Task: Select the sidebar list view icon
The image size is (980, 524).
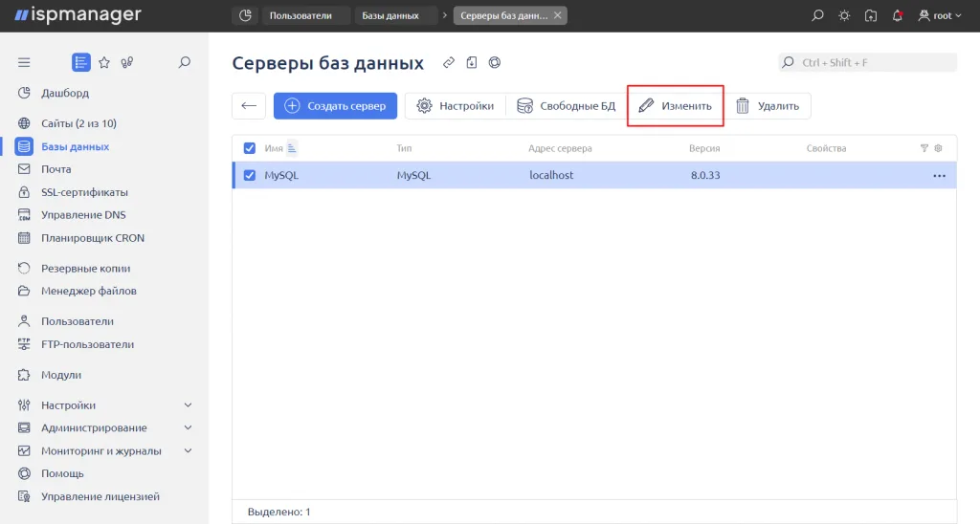Action: click(x=81, y=62)
